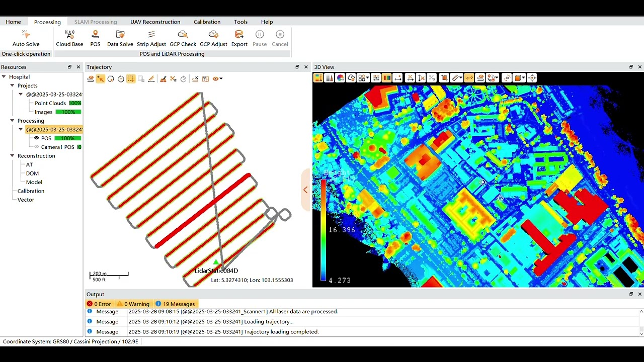Activate rectangle selection tool in Trajectory toolbar

pyautogui.click(x=131, y=78)
